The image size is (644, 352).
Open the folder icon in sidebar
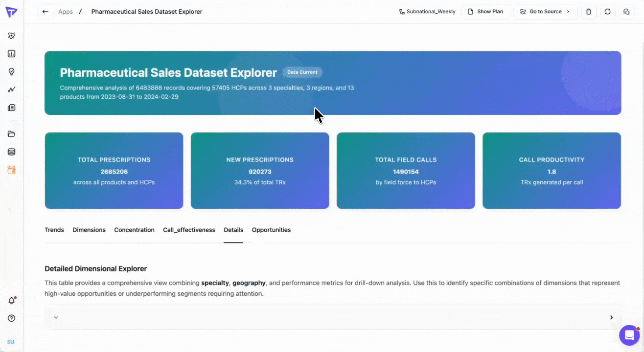tap(12, 134)
